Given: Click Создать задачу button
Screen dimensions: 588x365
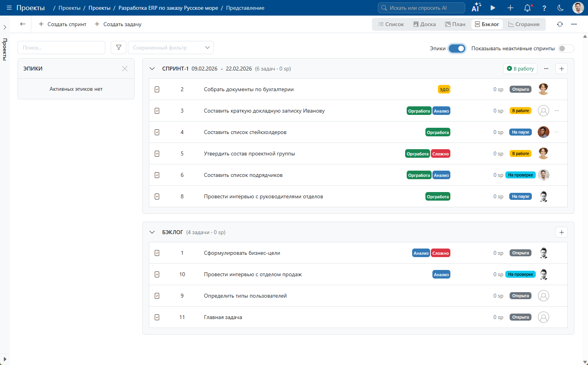Looking at the screenshot, I should [x=118, y=24].
